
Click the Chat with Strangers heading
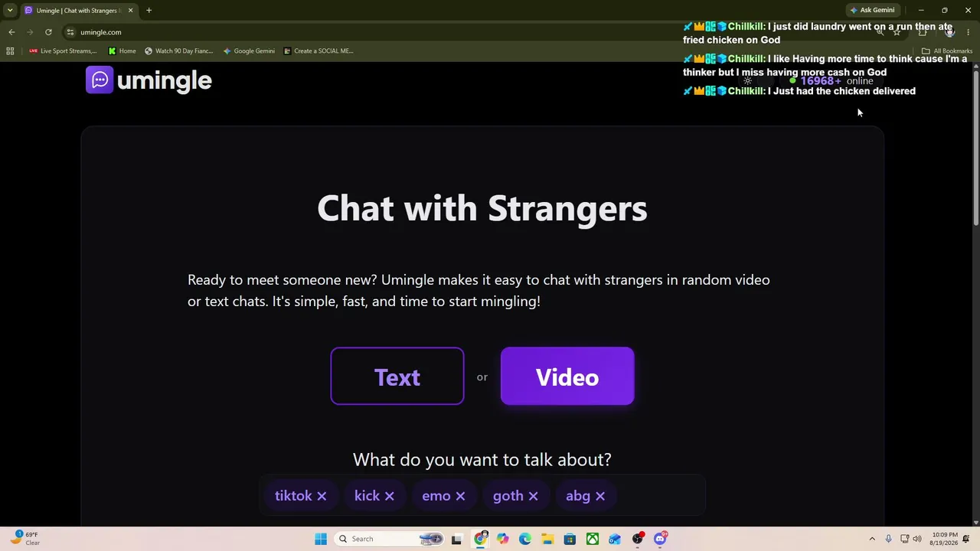coord(482,208)
